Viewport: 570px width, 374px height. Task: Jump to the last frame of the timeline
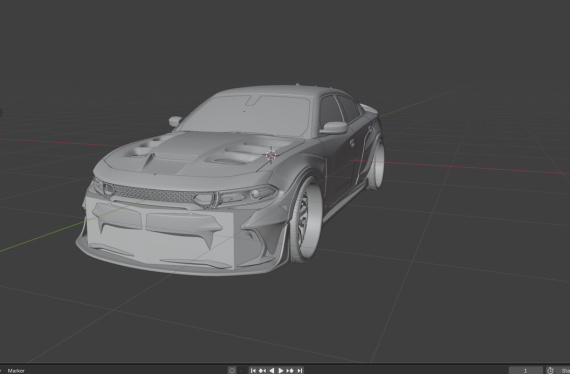coord(300,370)
